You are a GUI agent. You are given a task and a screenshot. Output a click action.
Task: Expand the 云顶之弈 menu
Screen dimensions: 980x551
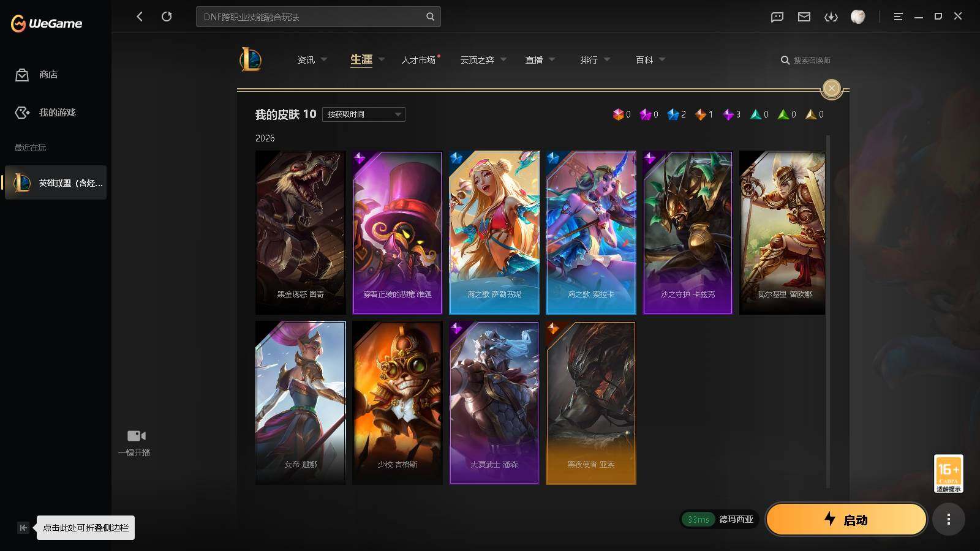tap(483, 60)
